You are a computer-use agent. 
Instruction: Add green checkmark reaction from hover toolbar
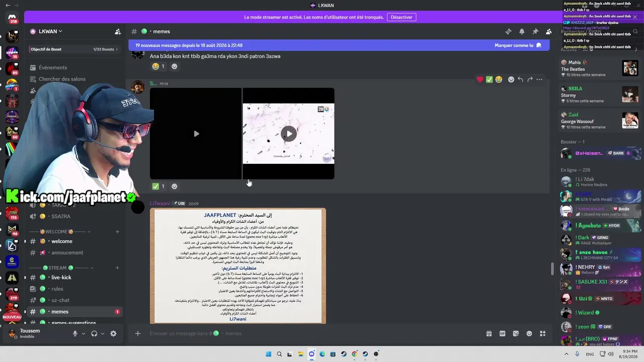[x=489, y=79]
